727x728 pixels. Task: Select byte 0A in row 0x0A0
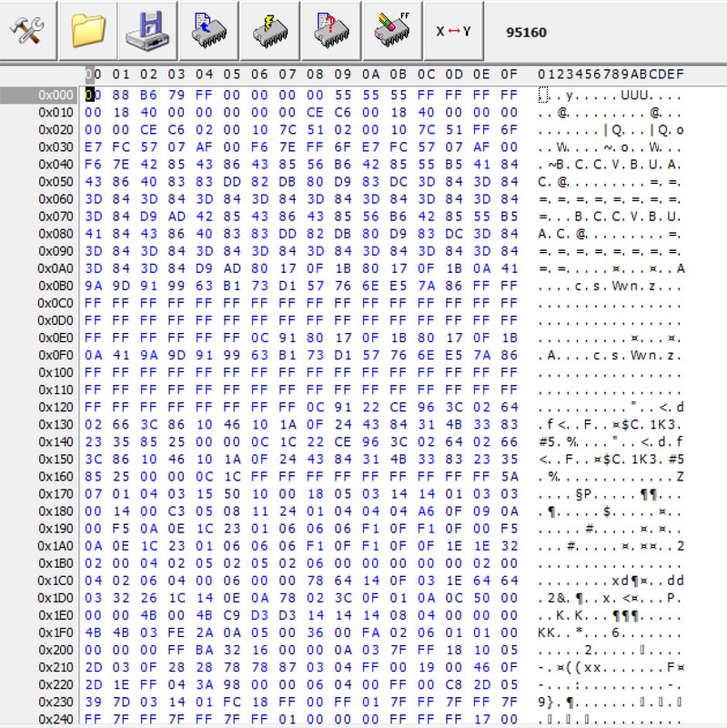click(481, 268)
